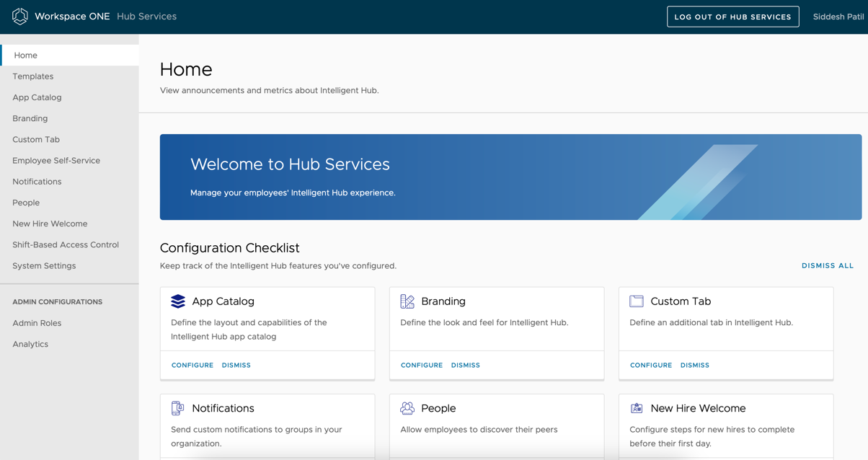The image size is (868, 460).
Task: Configure the Custom Tab feature
Action: coord(650,365)
